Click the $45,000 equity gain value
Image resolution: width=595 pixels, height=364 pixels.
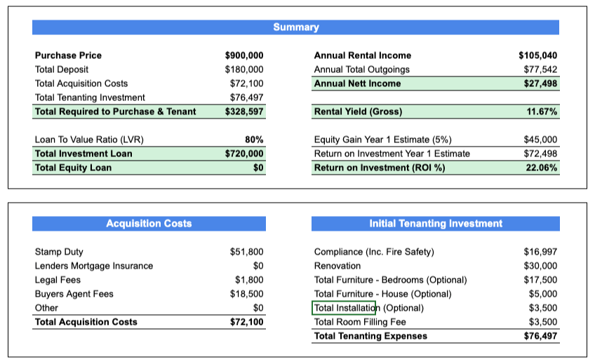pyautogui.click(x=540, y=140)
